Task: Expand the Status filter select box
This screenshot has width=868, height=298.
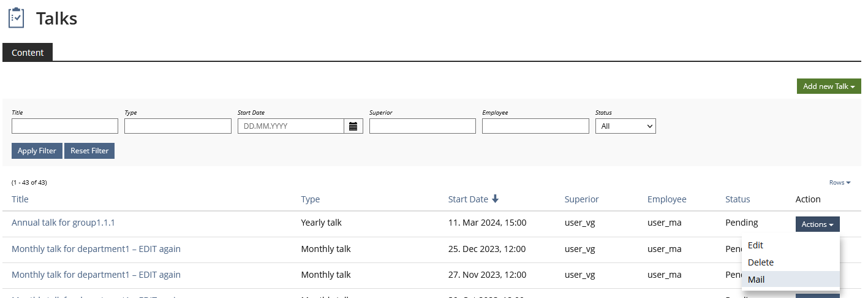Action: coord(625,126)
